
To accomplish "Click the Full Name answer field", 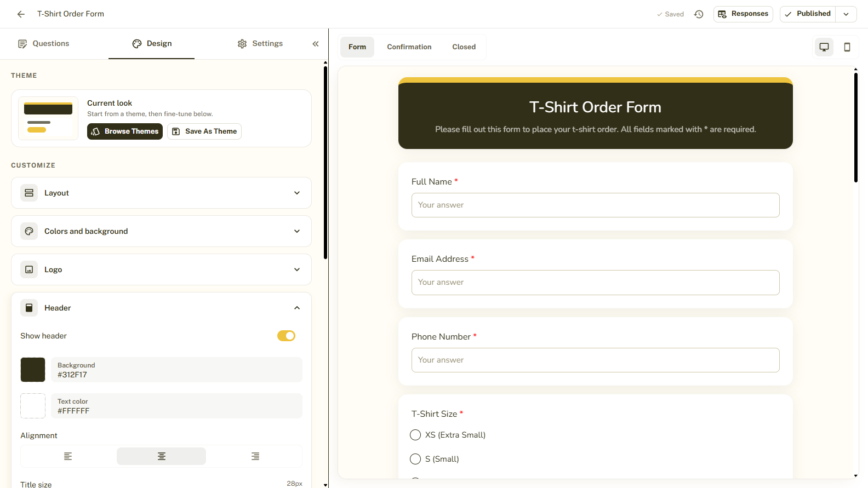I will point(596,205).
